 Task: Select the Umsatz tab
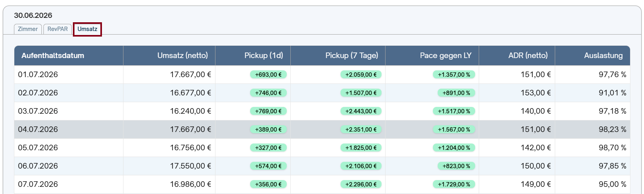tap(87, 29)
